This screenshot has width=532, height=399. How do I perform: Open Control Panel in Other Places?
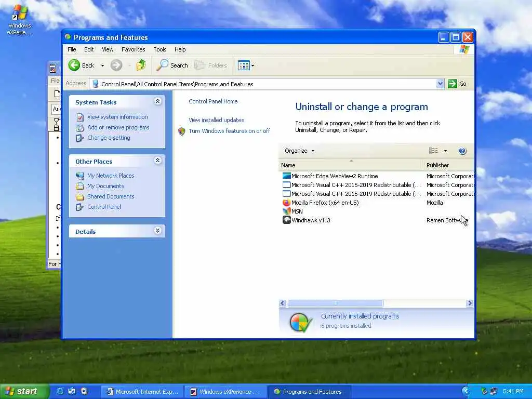click(104, 207)
